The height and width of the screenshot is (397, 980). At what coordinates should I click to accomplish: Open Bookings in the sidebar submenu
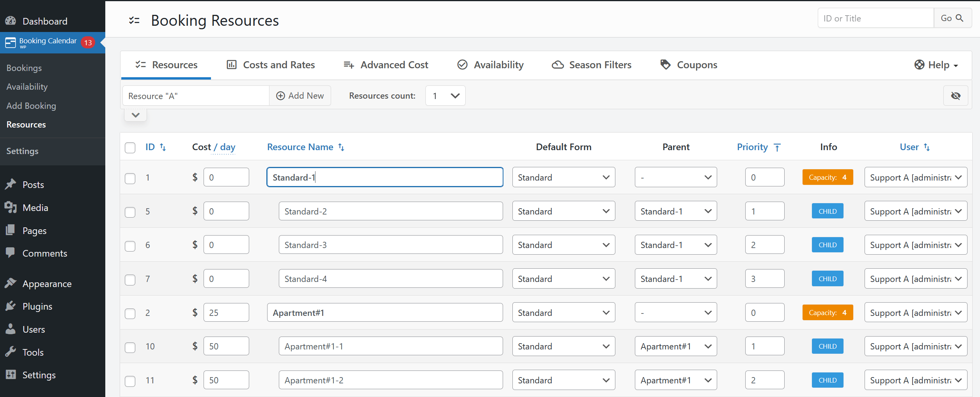(24, 68)
